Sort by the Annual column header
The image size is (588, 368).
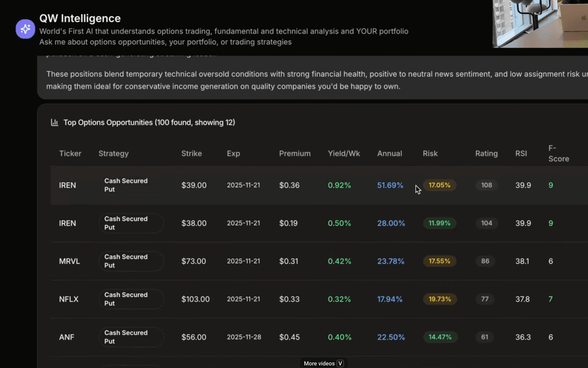tap(390, 153)
